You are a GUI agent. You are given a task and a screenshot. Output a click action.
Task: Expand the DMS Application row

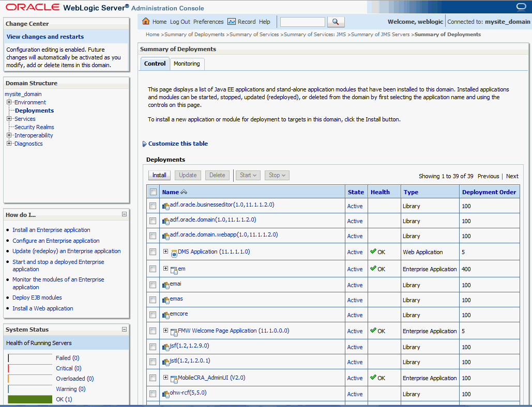click(165, 252)
